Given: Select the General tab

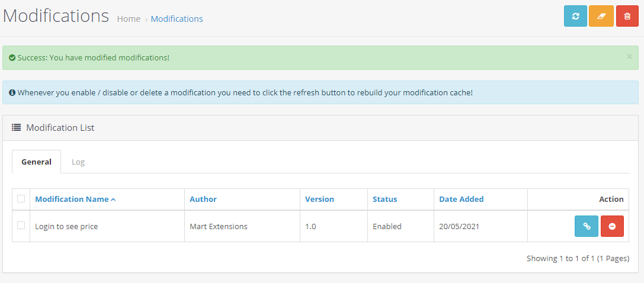Looking at the screenshot, I should pos(36,162).
